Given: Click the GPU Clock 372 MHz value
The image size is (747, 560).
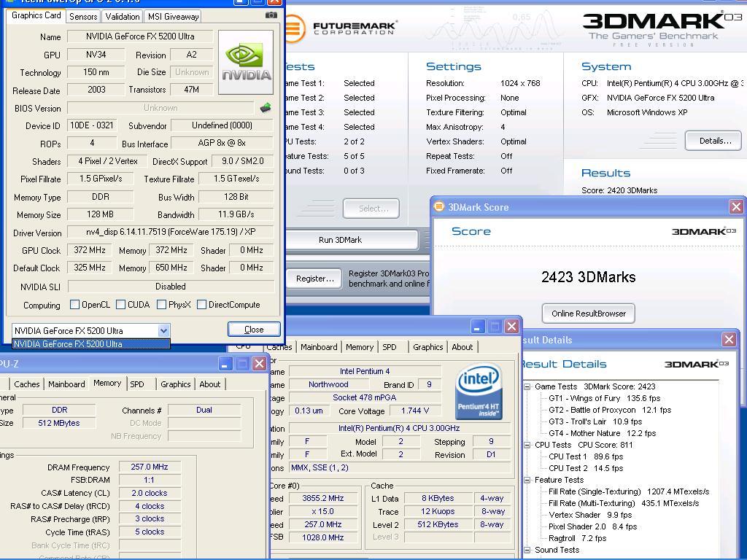Looking at the screenshot, I should click(x=90, y=250).
